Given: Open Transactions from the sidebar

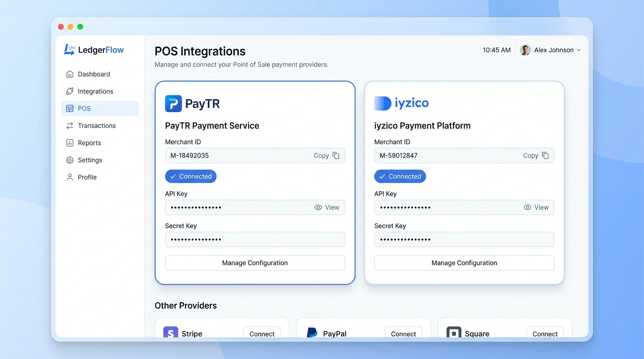Looking at the screenshot, I should point(100,126).
